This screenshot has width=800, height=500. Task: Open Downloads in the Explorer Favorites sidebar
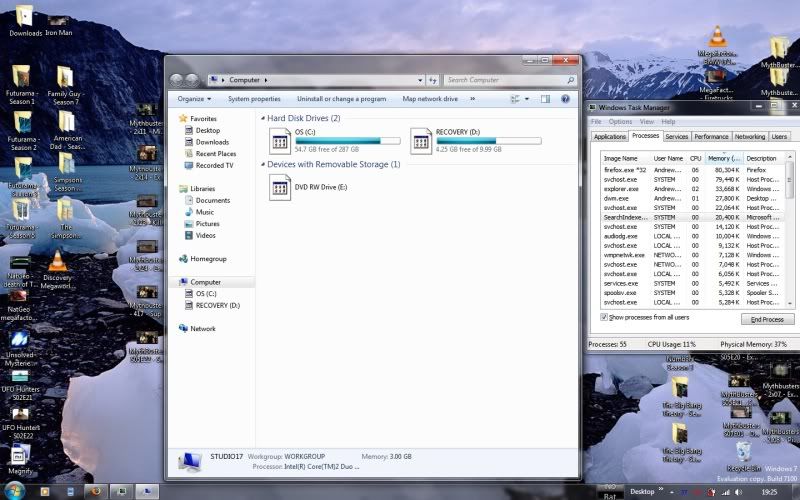point(212,142)
